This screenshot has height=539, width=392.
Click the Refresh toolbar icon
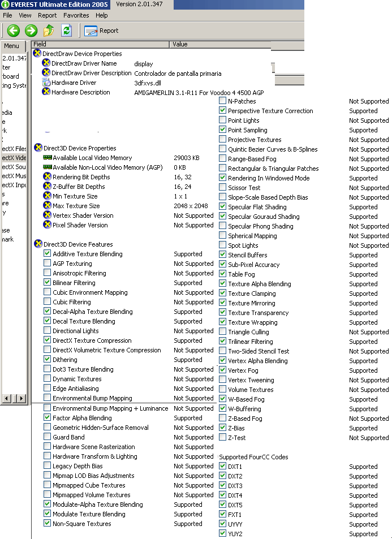[x=66, y=30]
